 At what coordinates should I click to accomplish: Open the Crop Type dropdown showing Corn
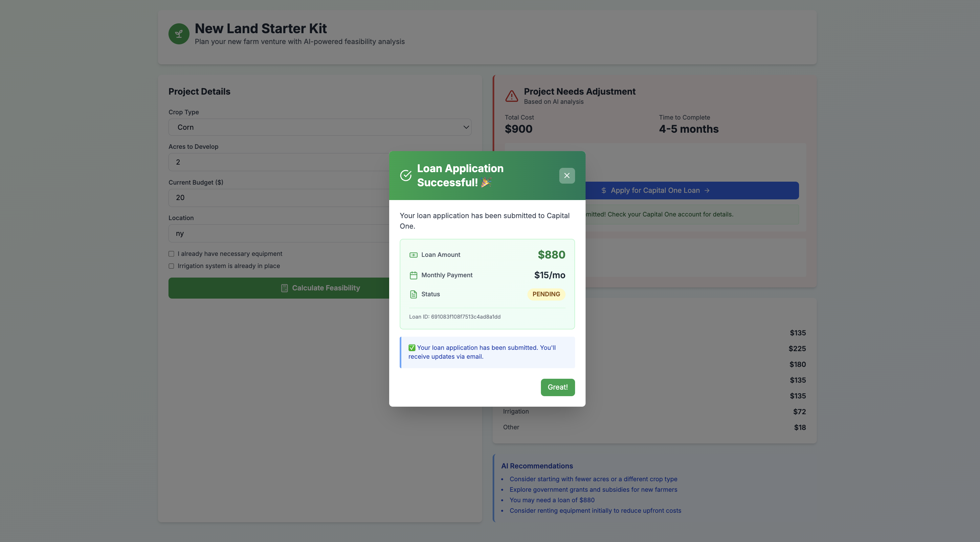[320, 127]
